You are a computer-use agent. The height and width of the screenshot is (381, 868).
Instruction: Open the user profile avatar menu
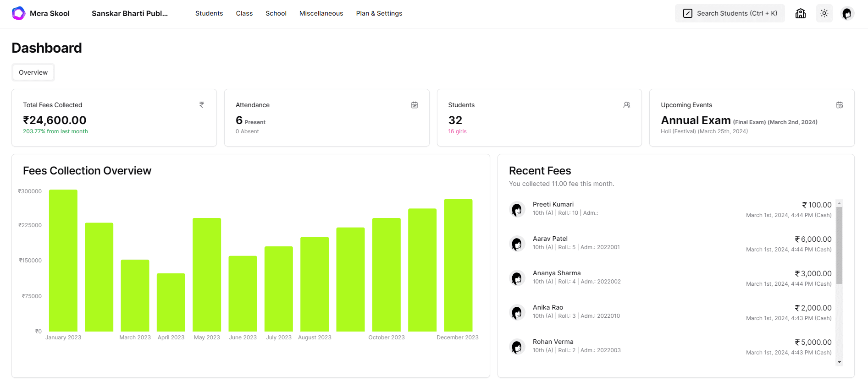847,13
